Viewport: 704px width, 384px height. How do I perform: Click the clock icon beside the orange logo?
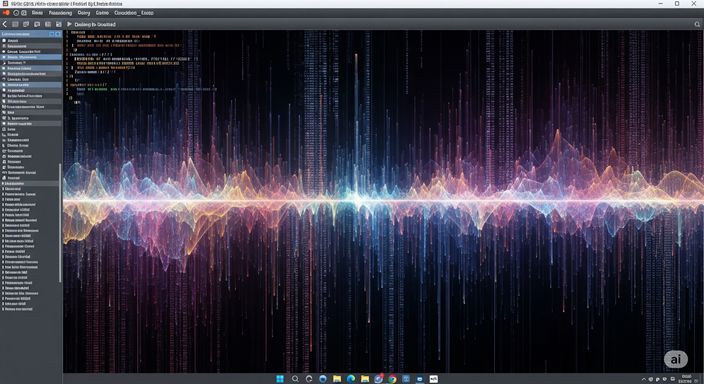click(x=16, y=13)
